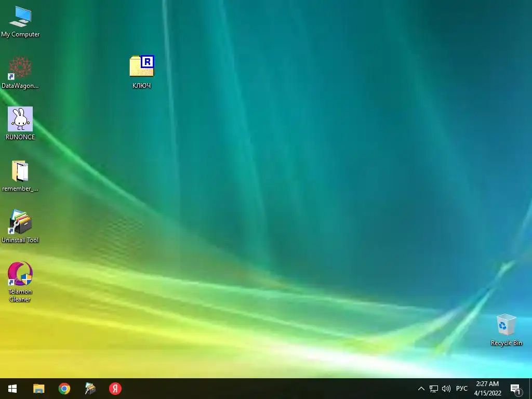Viewport: 532px width, 399px height.
Task: Launch Yandex browser from the taskbar
Action: (115, 389)
